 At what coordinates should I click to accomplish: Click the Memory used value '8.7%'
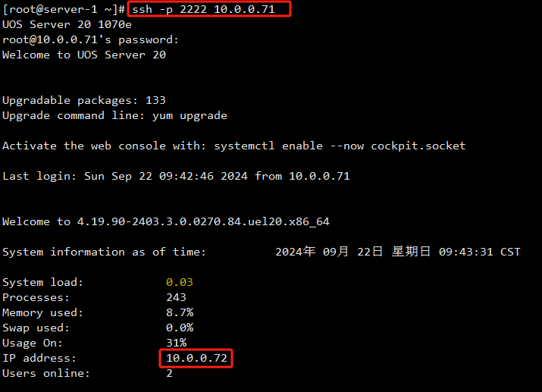coord(180,313)
